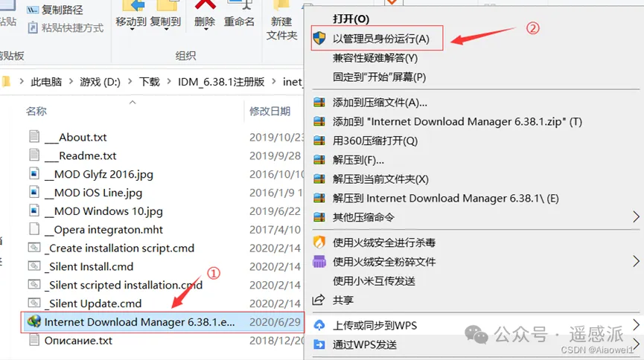Go to 此电脑 in address bar
The height and width of the screenshot is (360, 644).
click(x=46, y=82)
